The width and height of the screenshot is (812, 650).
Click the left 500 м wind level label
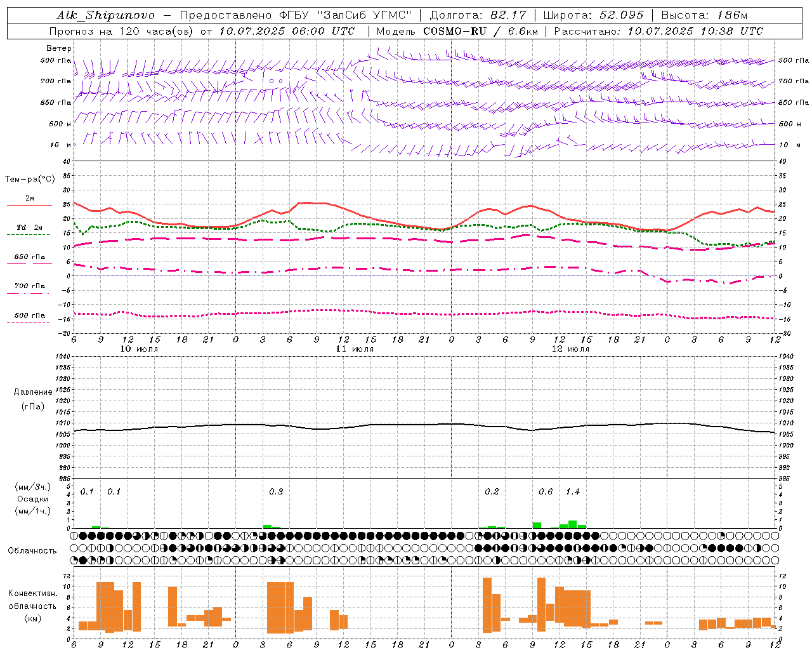60,124
